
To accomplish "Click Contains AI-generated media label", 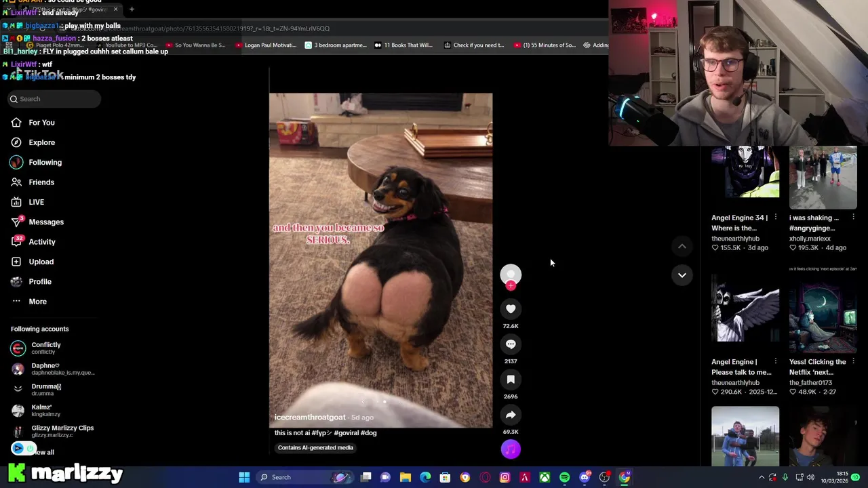I will 315,448.
